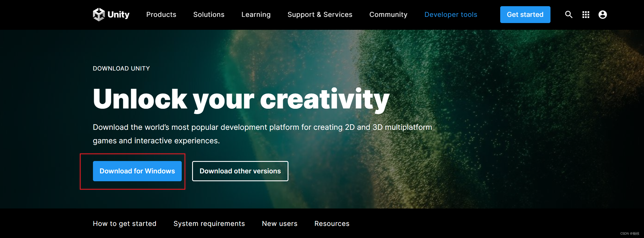The height and width of the screenshot is (238, 644).
Task: Click the Get started button
Action: pos(525,15)
